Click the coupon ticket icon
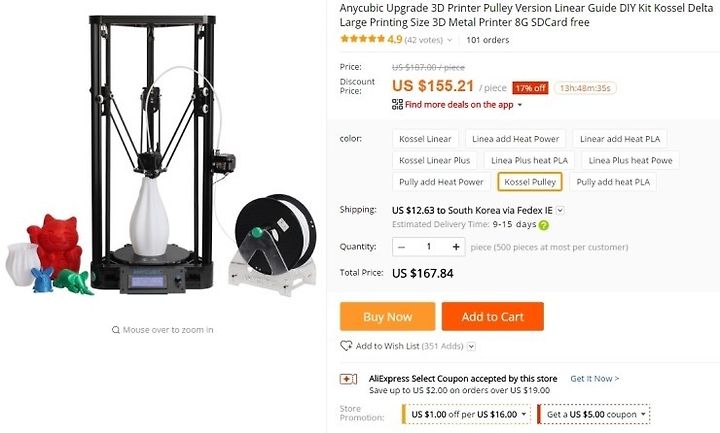 coord(348,379)
